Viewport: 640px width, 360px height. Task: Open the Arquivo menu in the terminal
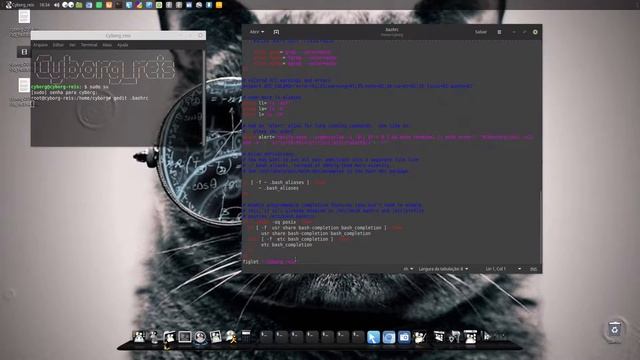(40, 45)
